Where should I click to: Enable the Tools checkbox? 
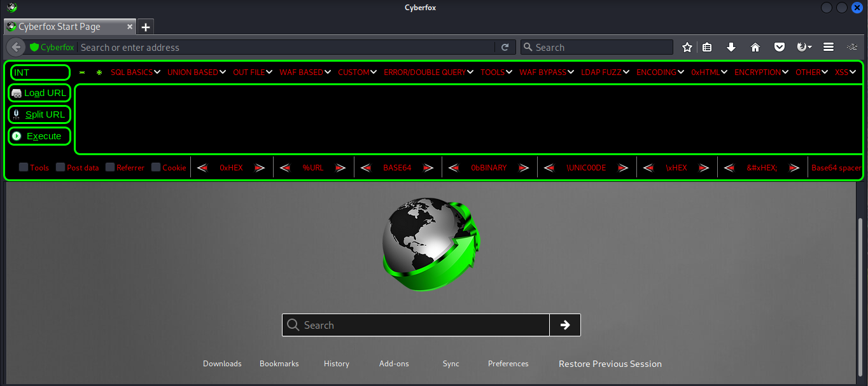click(24, 167)
